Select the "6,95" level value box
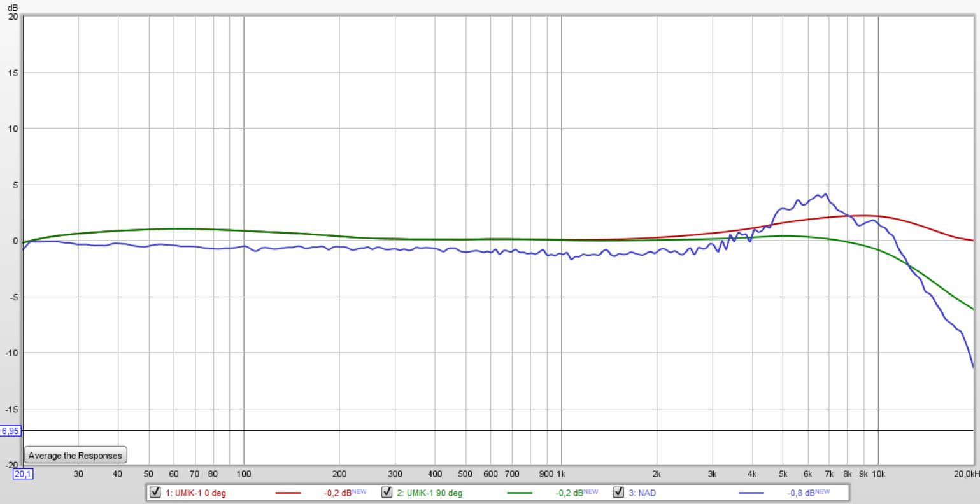Image resolution: width=980 pixels, height=504 pixels. coord(11,431)
